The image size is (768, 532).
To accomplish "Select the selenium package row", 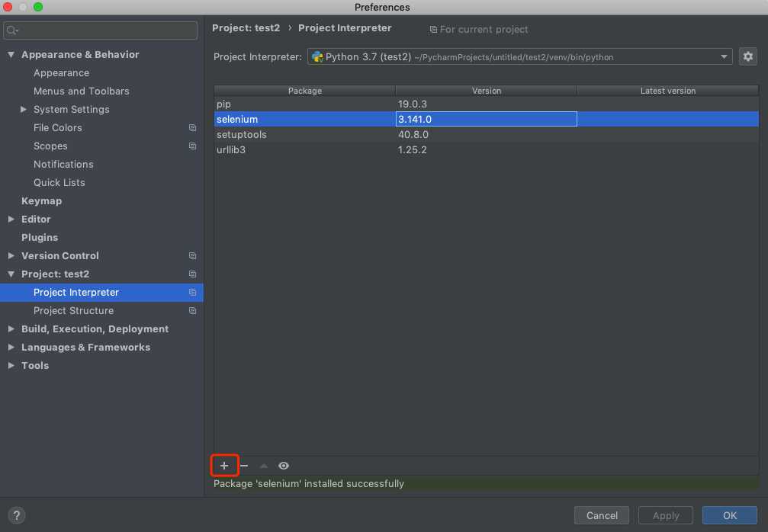I will 487,119.
